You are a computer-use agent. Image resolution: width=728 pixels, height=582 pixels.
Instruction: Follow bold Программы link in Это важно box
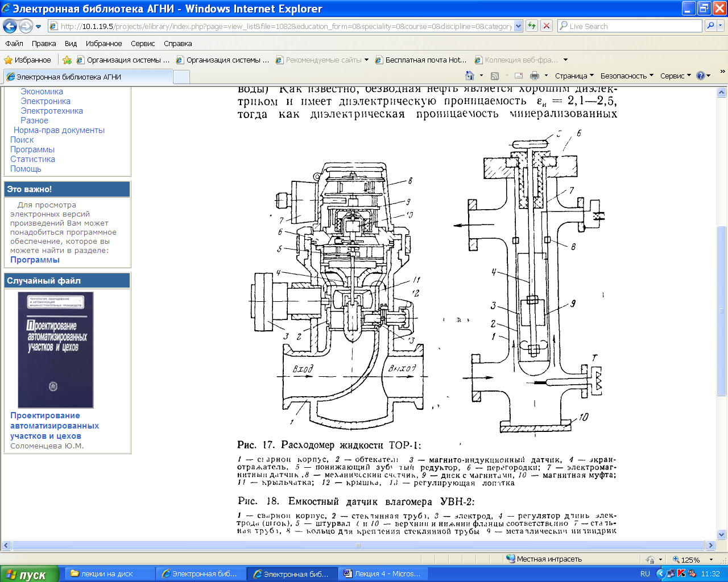35,260
